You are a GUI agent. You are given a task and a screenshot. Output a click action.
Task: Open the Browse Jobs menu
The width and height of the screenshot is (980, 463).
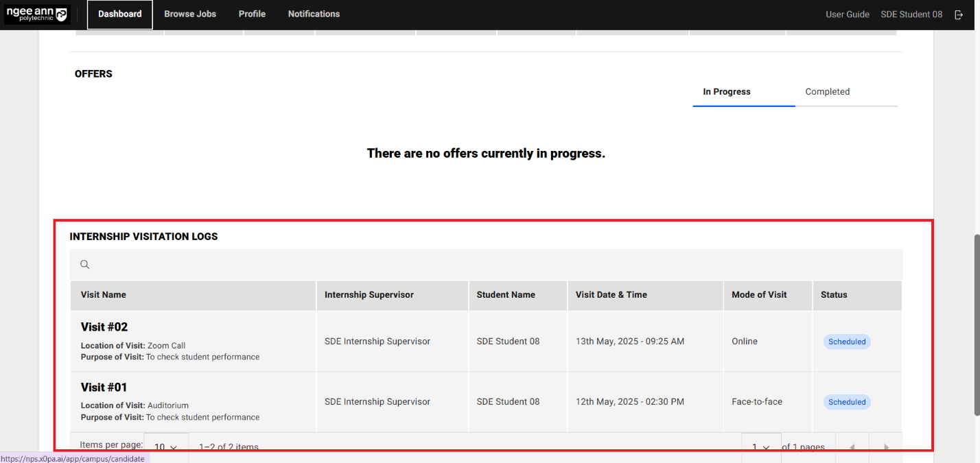click(x=189, y=14)
